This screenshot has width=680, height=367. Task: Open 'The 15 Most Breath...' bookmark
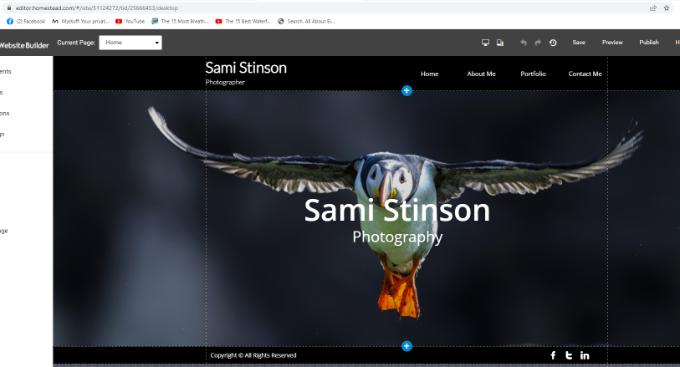pyautogui.click(x=180, y=21)
